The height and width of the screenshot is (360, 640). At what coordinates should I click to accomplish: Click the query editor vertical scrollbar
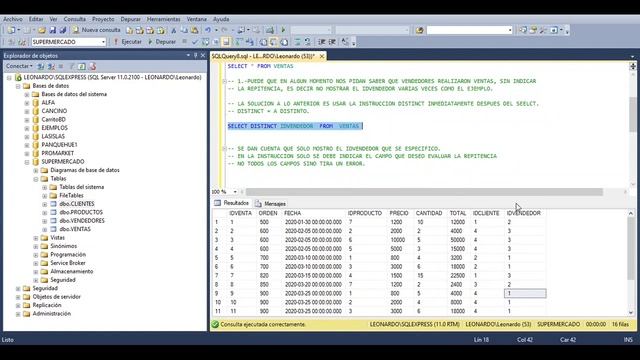[633, 114]
